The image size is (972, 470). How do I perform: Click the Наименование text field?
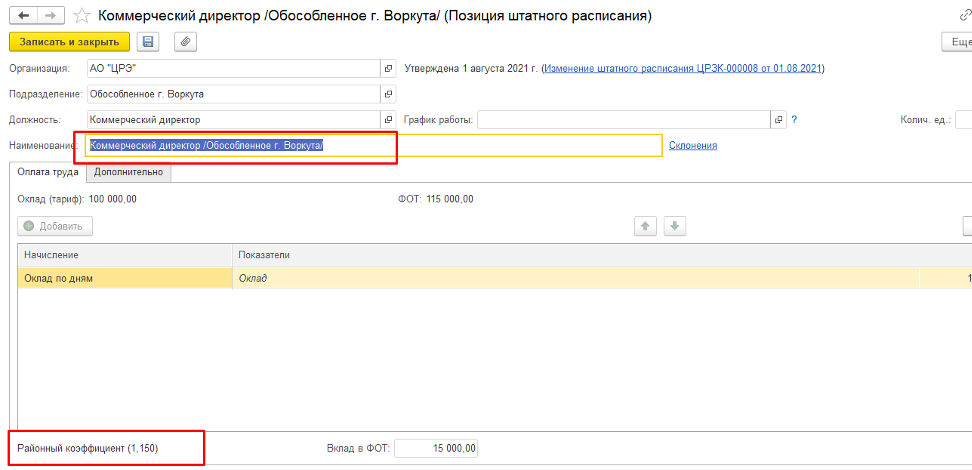pos(374,145)
